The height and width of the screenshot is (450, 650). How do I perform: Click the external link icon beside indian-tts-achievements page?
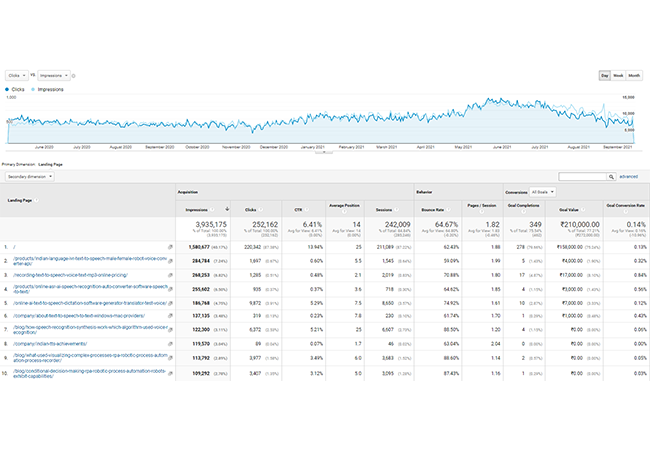tap(170, 343)
